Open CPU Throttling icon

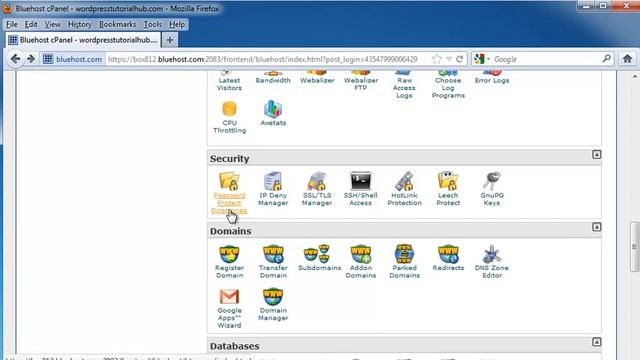point(229,109)
